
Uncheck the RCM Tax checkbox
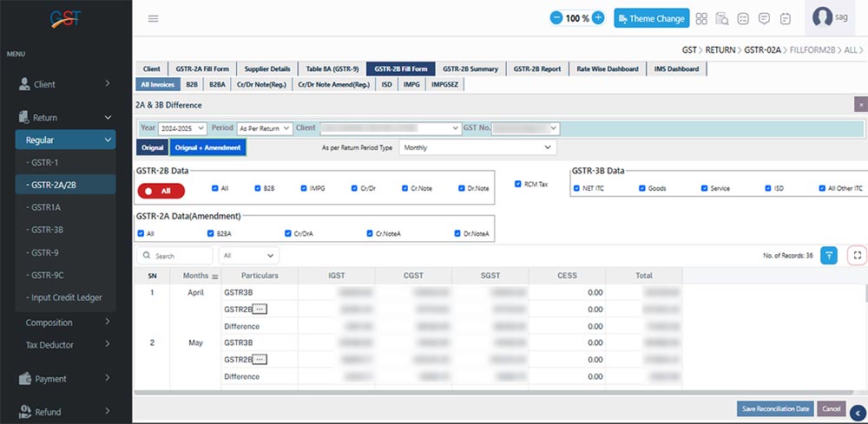518,184
